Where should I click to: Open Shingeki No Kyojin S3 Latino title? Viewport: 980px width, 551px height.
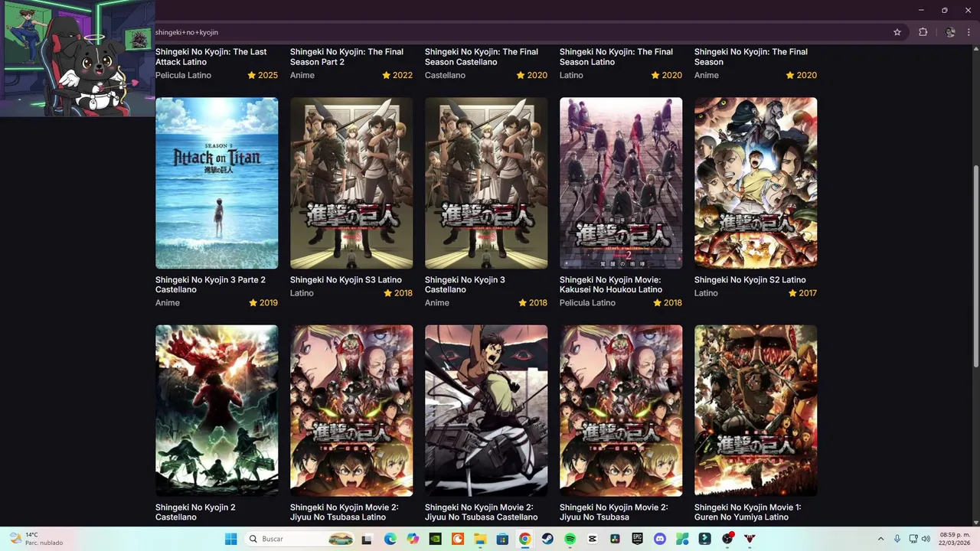(x=346, y=280)
